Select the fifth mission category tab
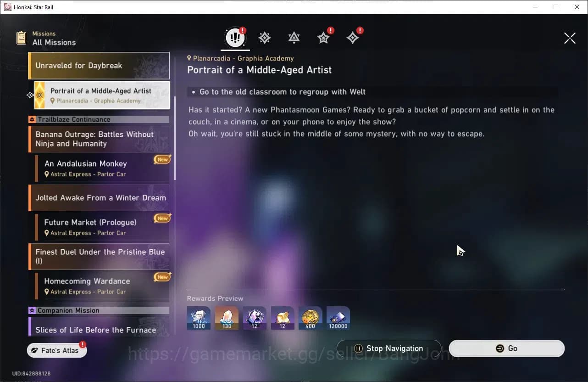588x382 pixels. 353,38
